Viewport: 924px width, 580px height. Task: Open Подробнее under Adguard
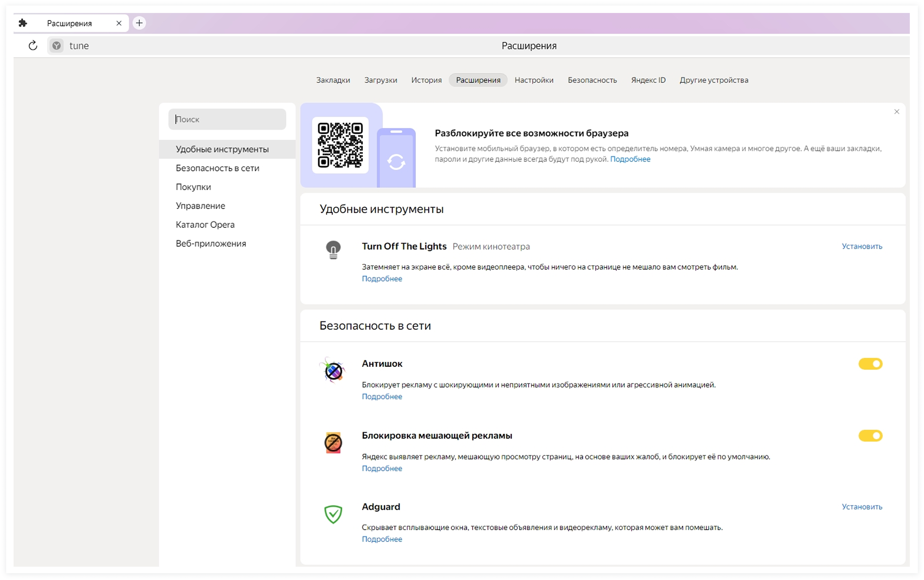382,539
